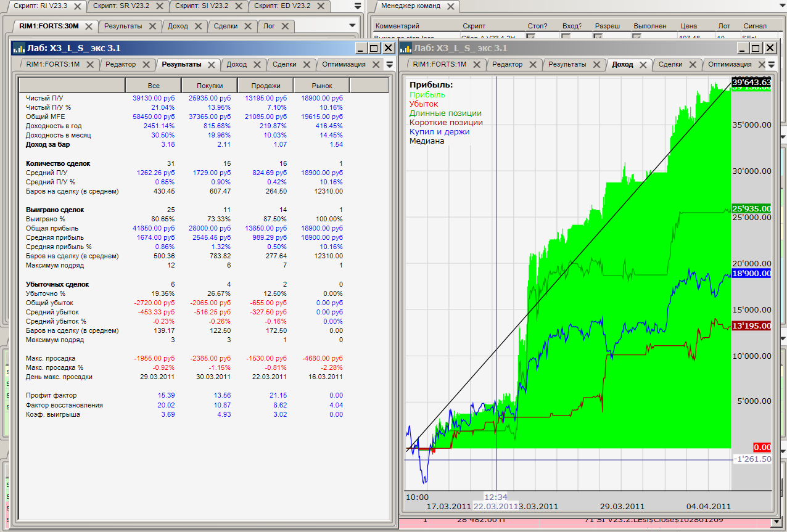Image resolution: width=787 pixels, height=532 pixels.
Task: Toggle the Разреш checkbox in first row
Action: click(598, 37)
